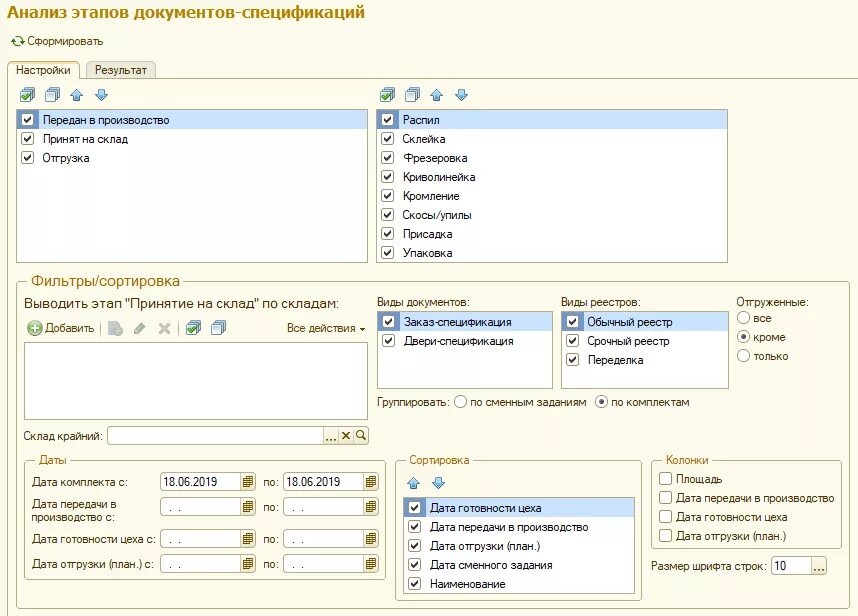The width and height of the screenshot is (858, 616).
Task: Open Склад крайний selection ellipsis button
Action: tap(331, 435)
